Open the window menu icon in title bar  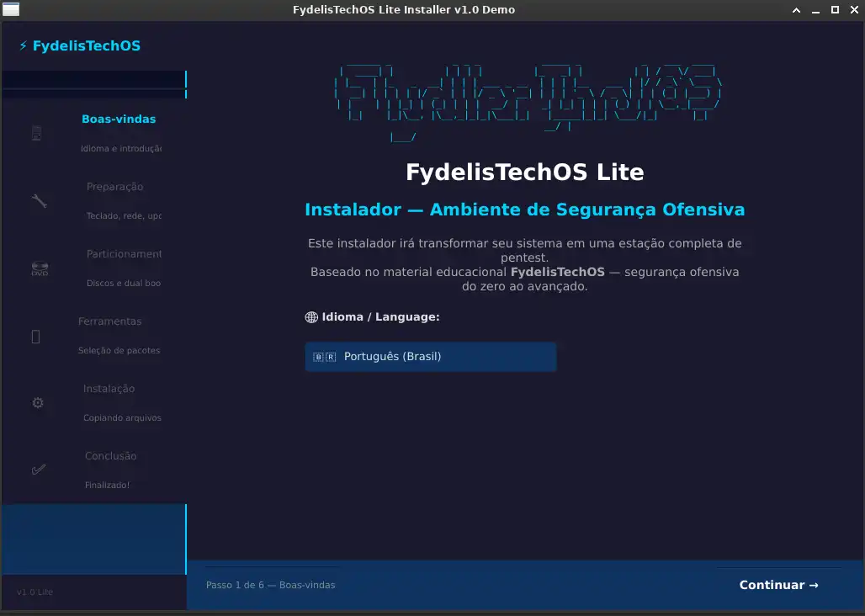[10, 9]
